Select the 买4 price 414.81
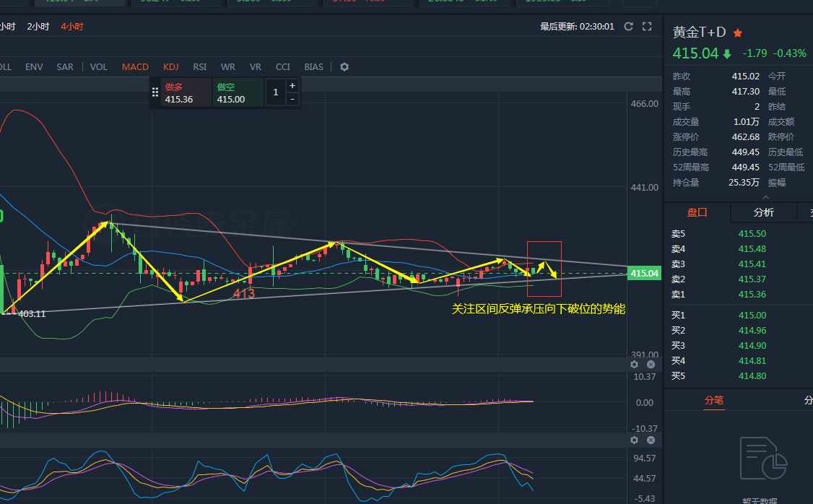This screenshot has width=813, height=504. 752,361
